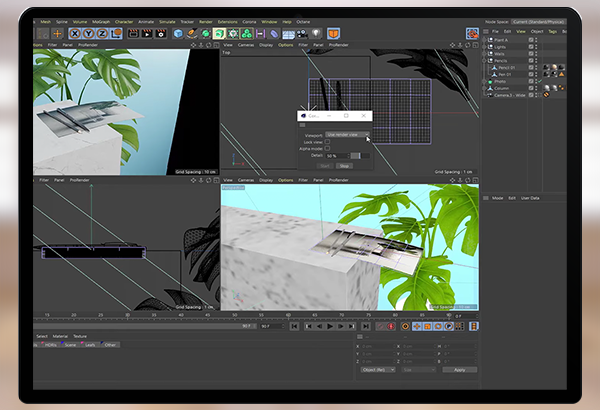The height and width of the screenshot is (410, 600).
Task: Toggle Column object visibility dots
Action: [536, 88]
